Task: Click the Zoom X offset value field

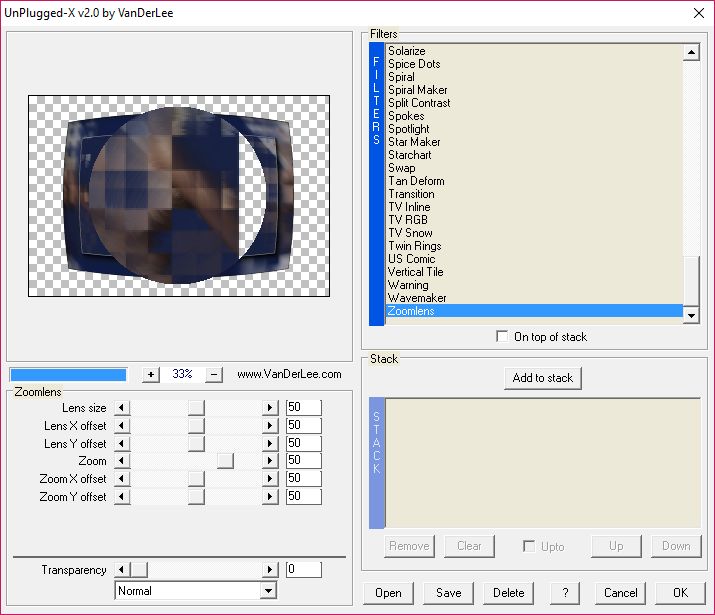Action: pyautogui.click(x=304, y=478)
